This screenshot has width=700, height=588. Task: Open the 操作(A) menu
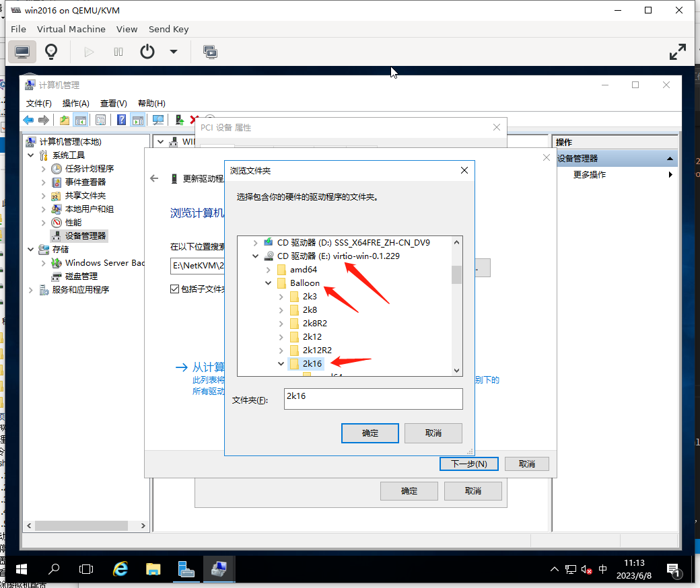coord(75,103)
